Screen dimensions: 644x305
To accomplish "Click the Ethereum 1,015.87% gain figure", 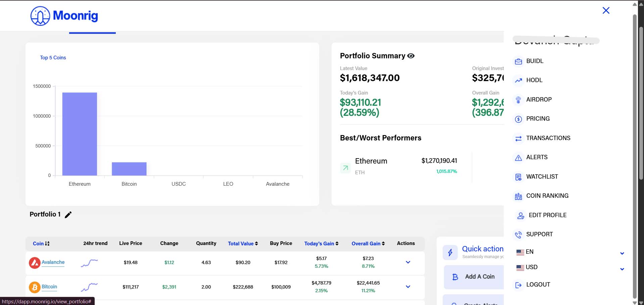I will [x=447, y=171].
